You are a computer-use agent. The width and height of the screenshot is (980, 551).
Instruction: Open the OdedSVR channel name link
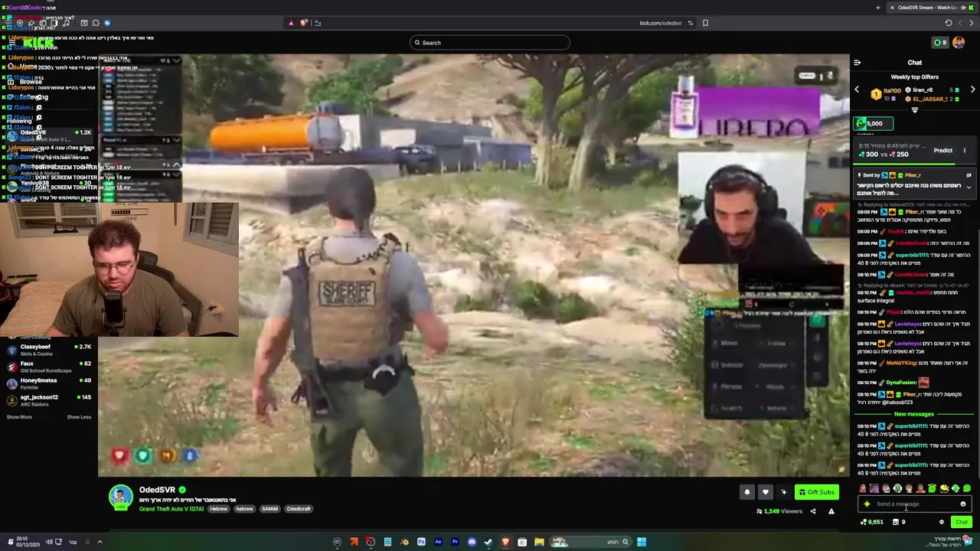tap(157, 490)
